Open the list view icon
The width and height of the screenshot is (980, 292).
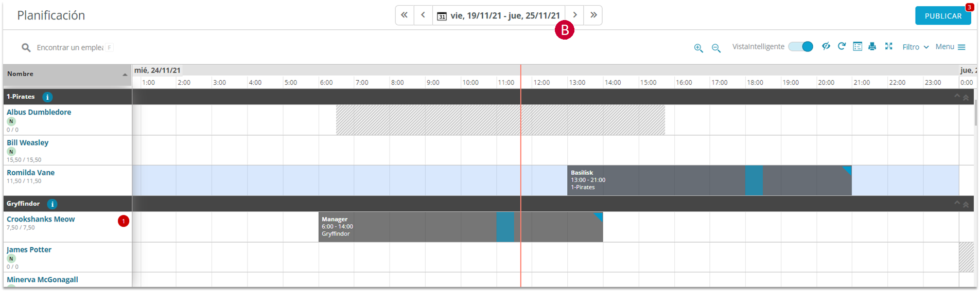(857, 46)
